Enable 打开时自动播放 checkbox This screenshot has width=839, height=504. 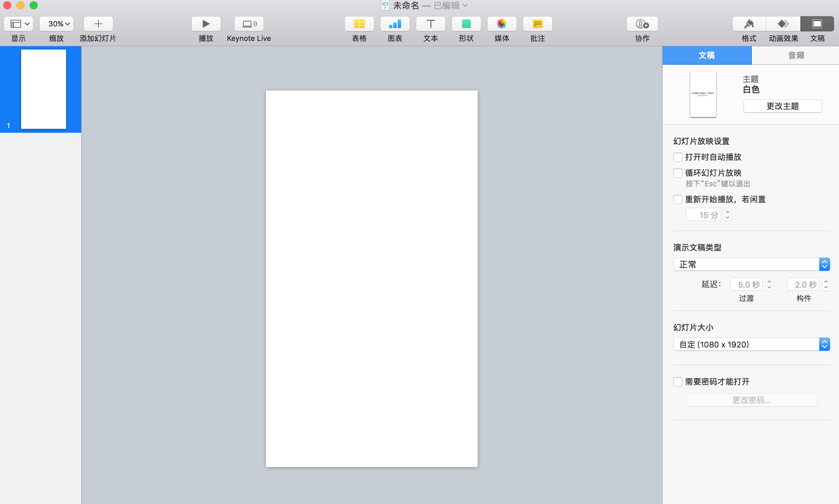(x=678, y=157)
